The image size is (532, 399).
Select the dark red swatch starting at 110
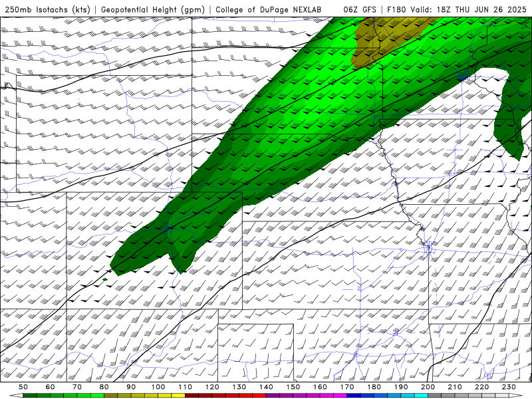pyautogui.click(x=192, y=395)
